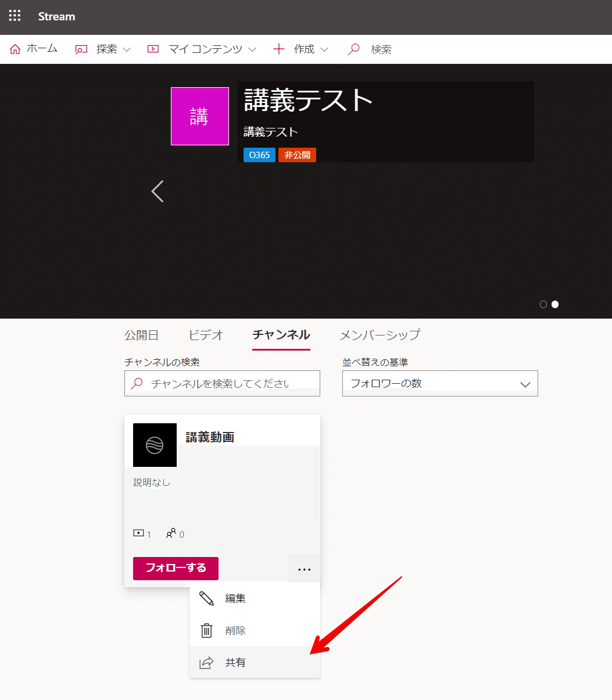Screen dimensions: 612x700
Task: Click the ホーム home icon
Action: (x=15, y=49)
